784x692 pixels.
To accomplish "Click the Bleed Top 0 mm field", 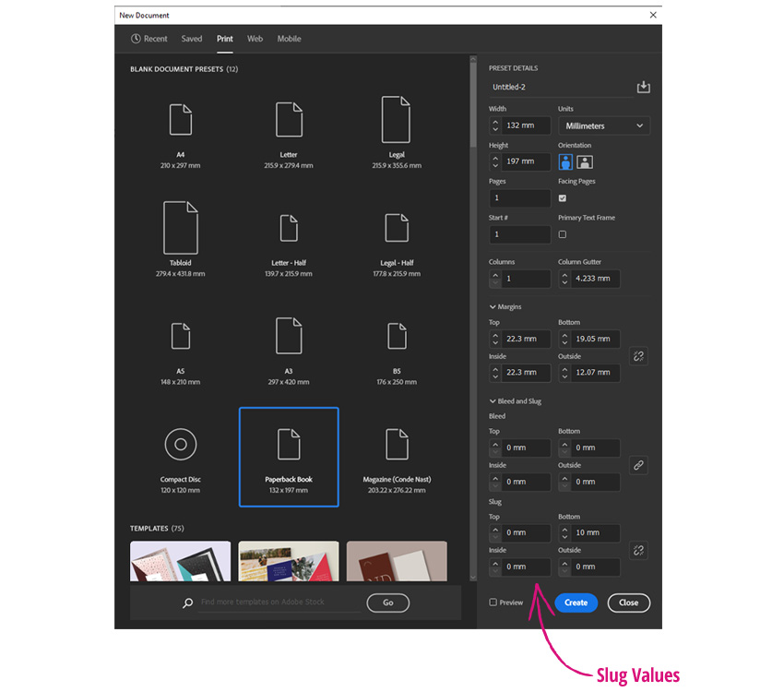I will pos(526,447).
